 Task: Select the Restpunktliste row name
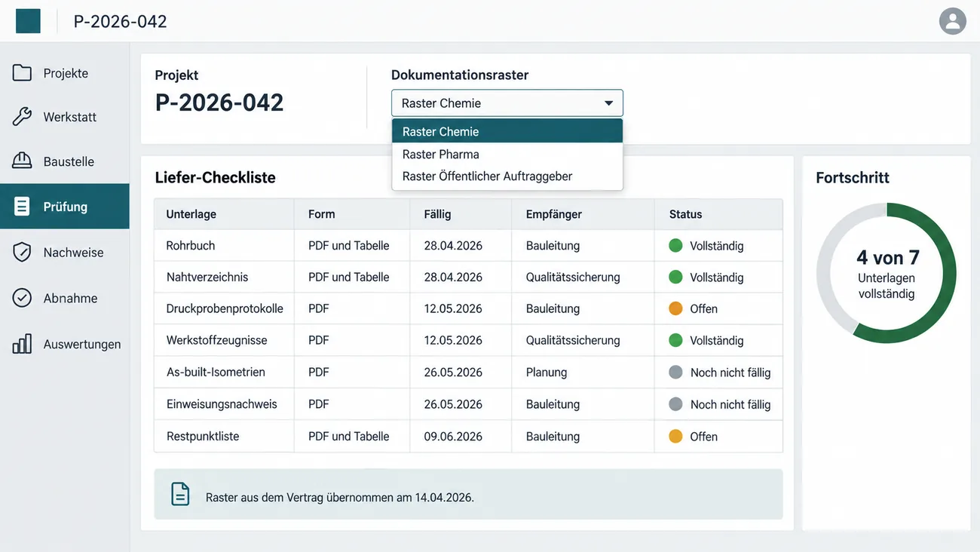(203, 437)
